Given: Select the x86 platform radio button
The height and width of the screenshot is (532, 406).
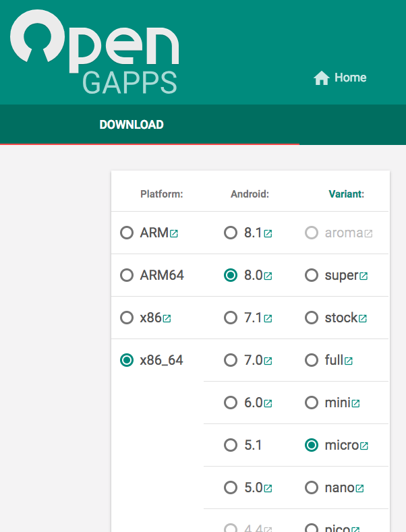Looking at the screenshot, I should tap(127, 318).
